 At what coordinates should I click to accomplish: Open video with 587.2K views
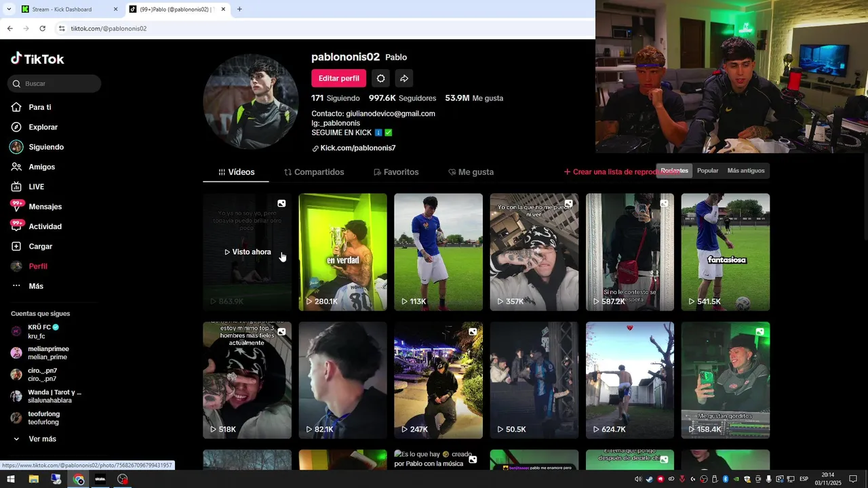(630, 252)
